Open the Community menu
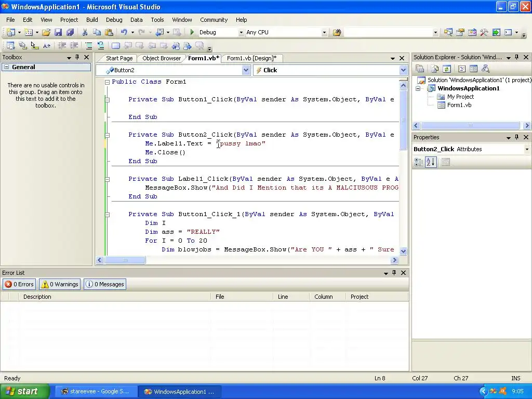This screenshot has width=532, height=399. point(214,20)
